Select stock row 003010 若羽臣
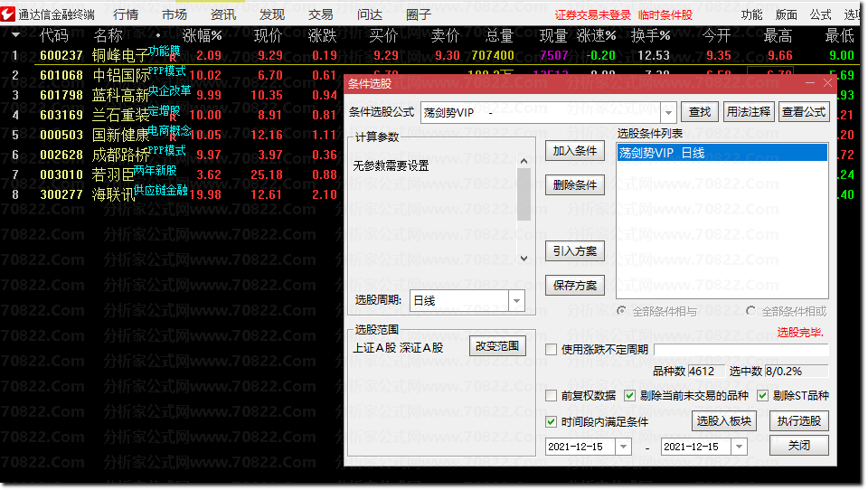Viewport: 868px width, 490px height. click(x=172, y=174)
